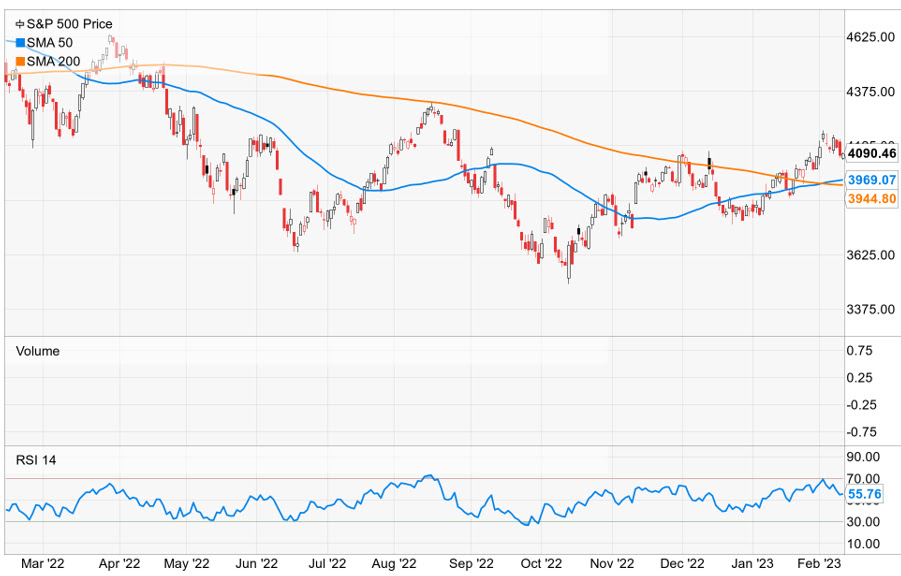Click the 3625.00 price axis label
901x576 pixels.
point(871,255)
